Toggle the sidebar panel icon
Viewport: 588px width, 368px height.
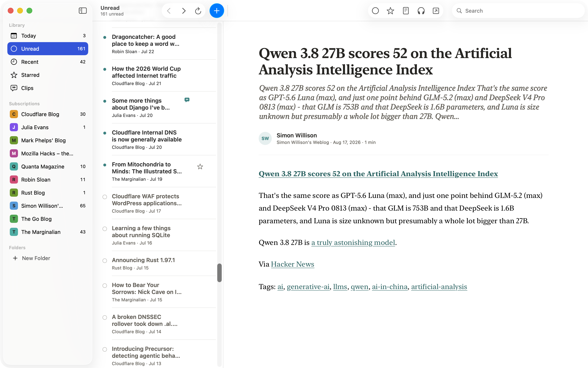83,11
